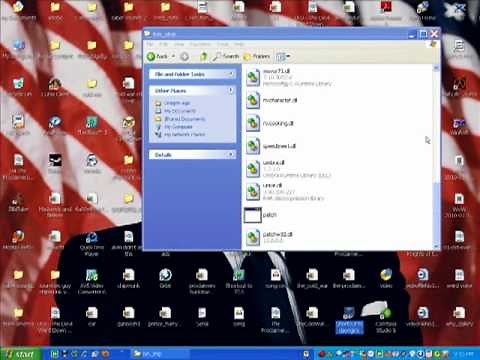Expand the Details panel

tap(231, 154)
